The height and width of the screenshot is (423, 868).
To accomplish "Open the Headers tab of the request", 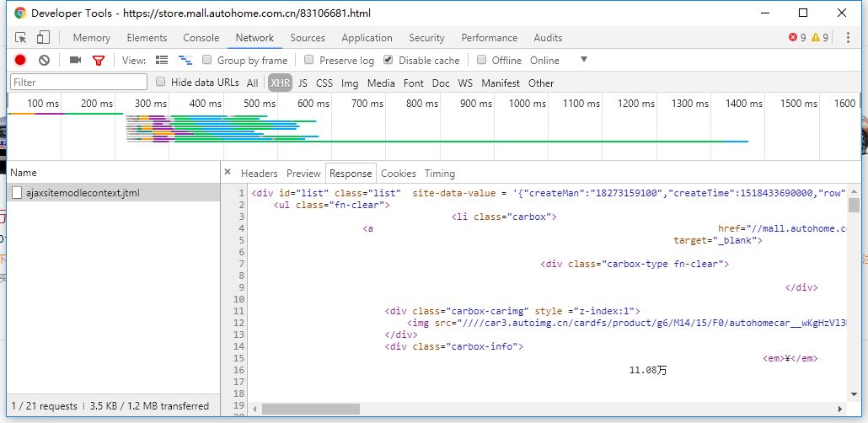I will (259, 174).
